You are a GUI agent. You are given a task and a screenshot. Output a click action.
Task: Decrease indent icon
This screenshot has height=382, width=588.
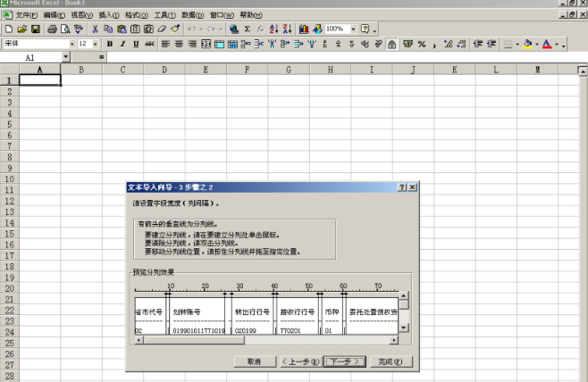(478, 44)
